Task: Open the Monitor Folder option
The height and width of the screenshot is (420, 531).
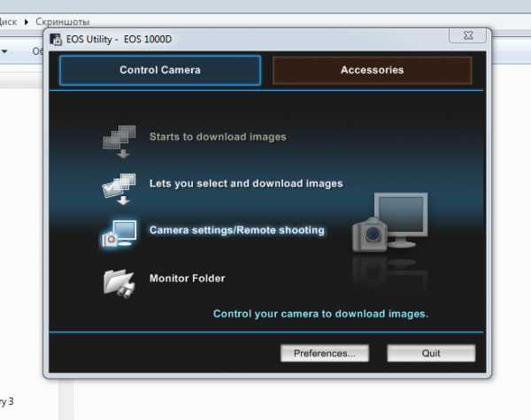Action: pos(188,279)
